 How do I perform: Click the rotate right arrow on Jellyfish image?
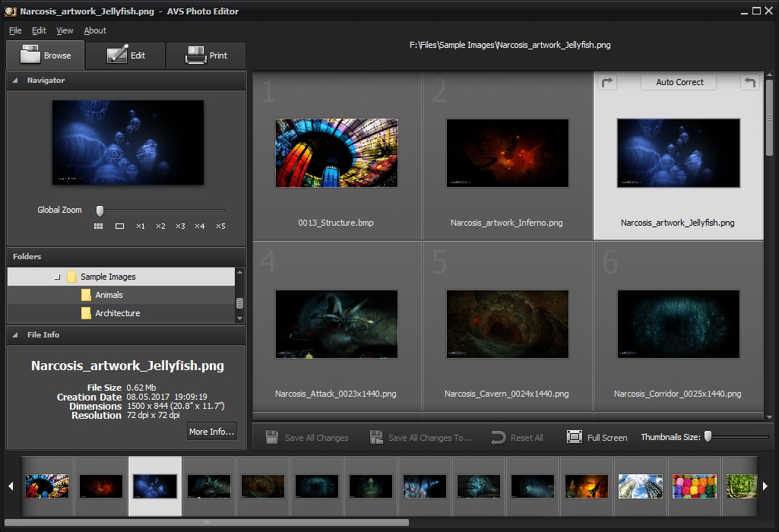[606, 81]
